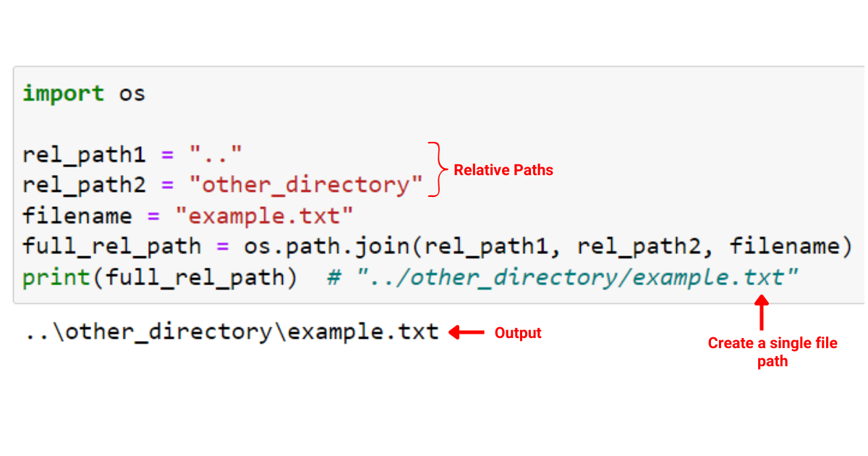Image resolution: width=868 pixels, height=456 pixels.
Task: Click the 'Relative Paths' annotation label
Action: click(x=503, y=170)
